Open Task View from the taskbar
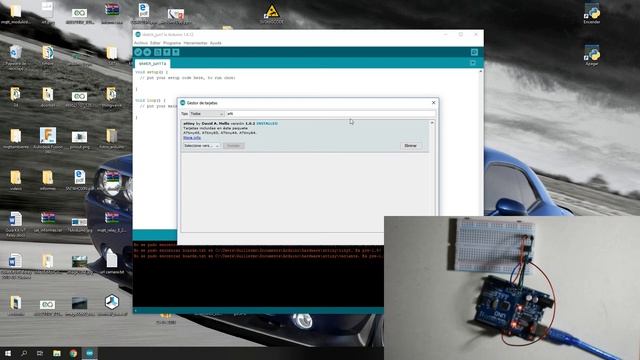The height and width of the screenshot is (360, 640). 40,353
